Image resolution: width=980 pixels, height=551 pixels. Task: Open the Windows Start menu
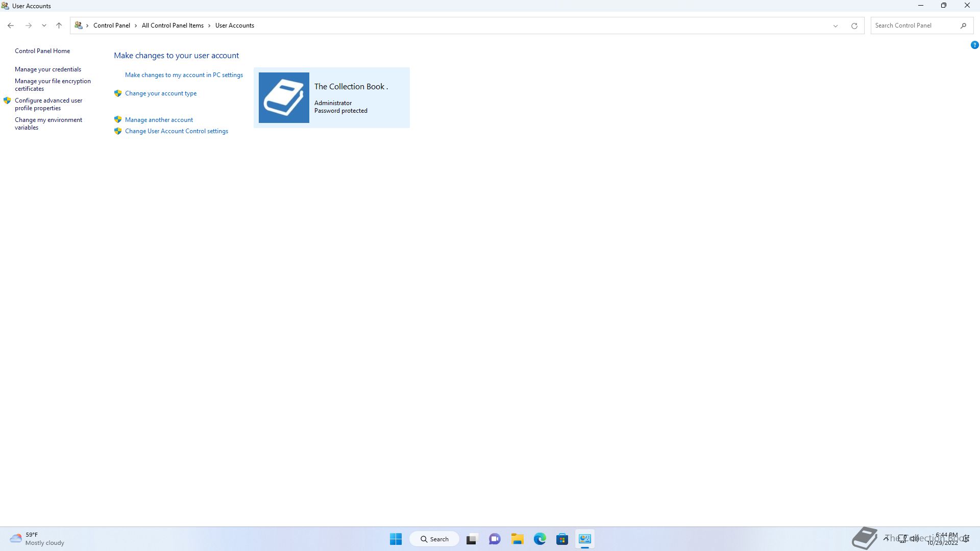396,539
